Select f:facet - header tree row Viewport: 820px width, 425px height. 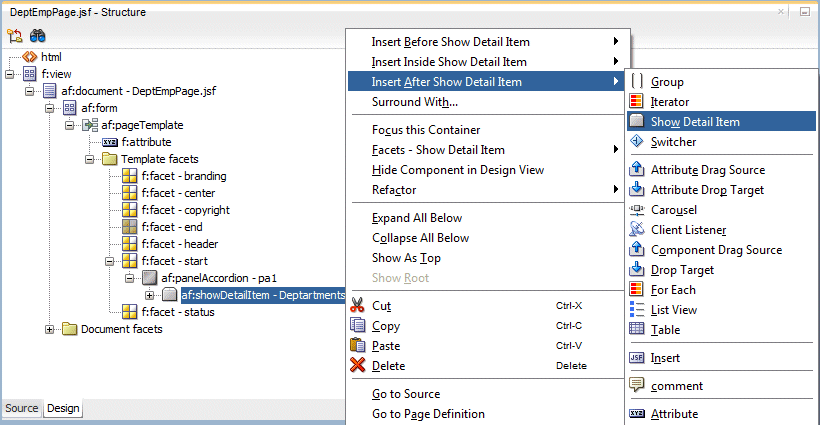(x=170, y=244)
